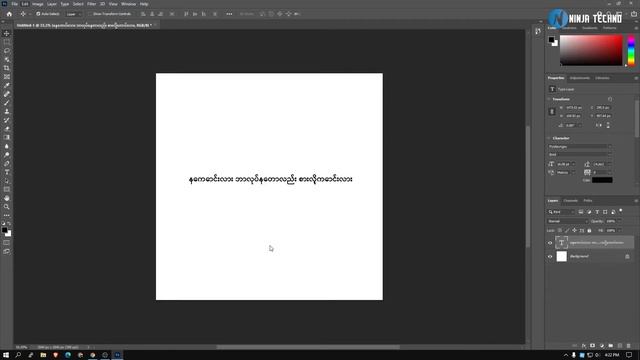
Task: Select the Move tool in the toolbox
Action: [7, 33]
